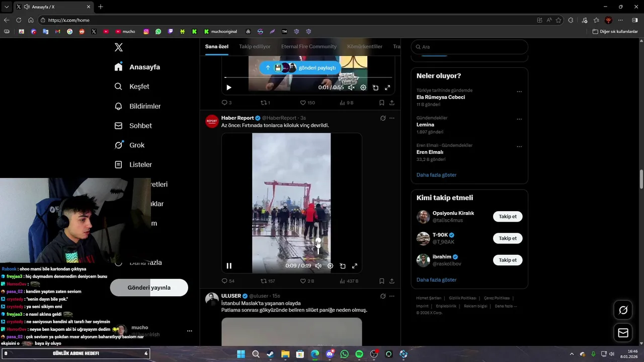Viewport: 644px width, 362px height.
Task: Like the post with 150 likes
Action: click(307, 103)
